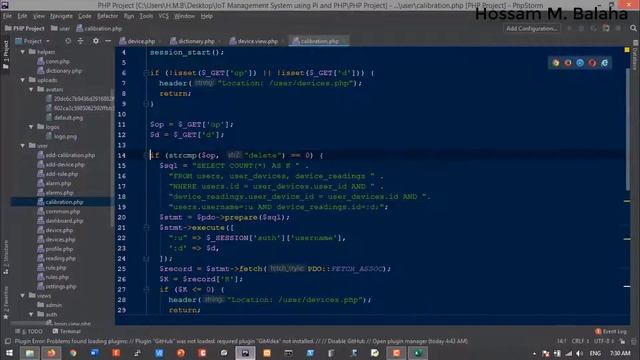
Task: Select conn.php in project tree
Action: (x=58, y=61)
